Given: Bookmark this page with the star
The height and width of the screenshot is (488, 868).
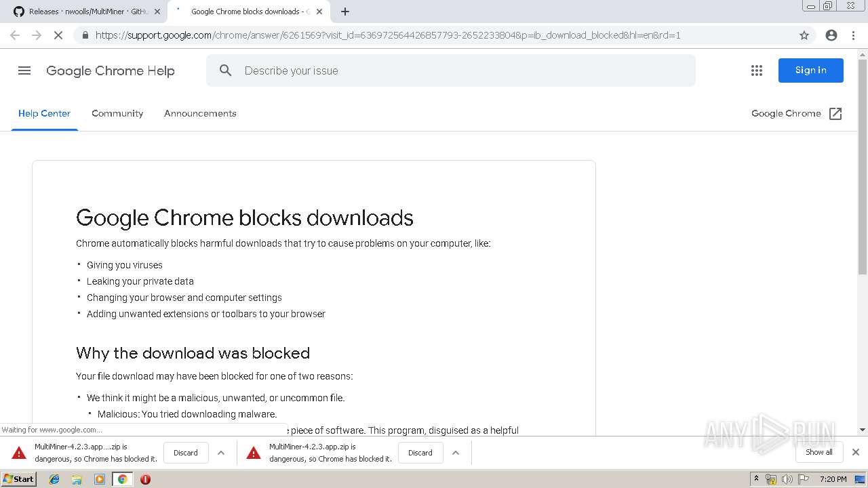Looking at the screenshot, I should [804, 35].
